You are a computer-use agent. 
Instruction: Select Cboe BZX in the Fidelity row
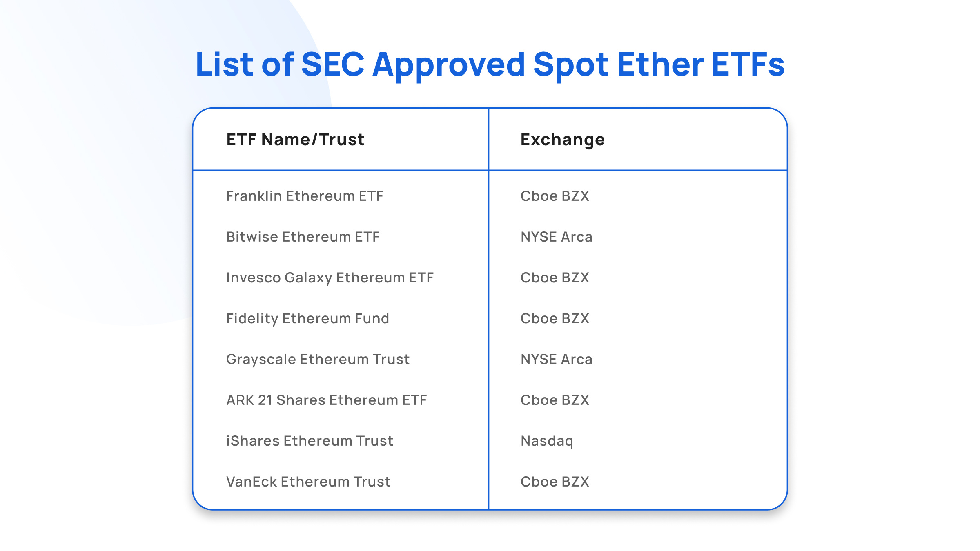click(555, 318)
